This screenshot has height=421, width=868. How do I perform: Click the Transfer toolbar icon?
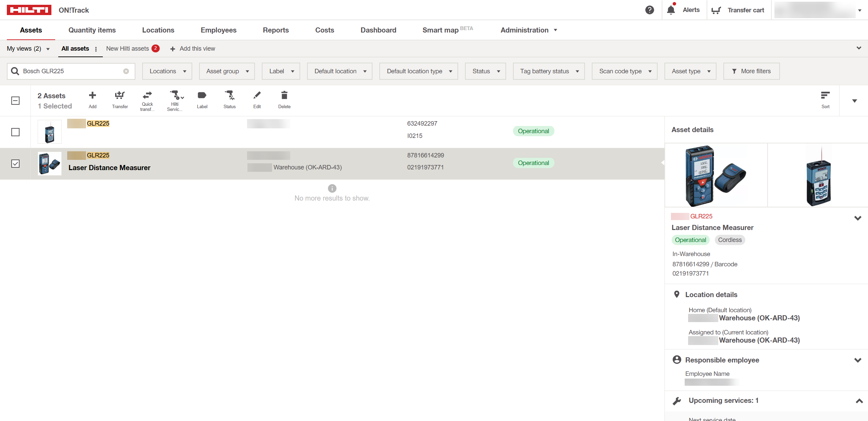point(120,95)
